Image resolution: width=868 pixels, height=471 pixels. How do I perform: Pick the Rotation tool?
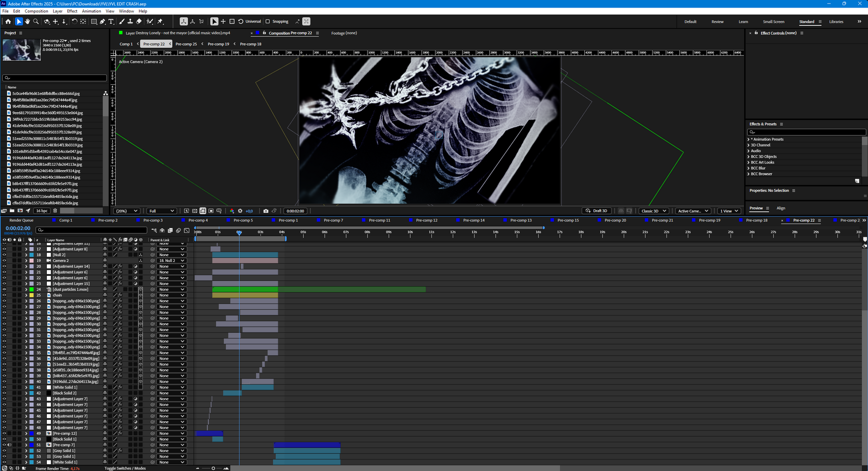[74, 21]
